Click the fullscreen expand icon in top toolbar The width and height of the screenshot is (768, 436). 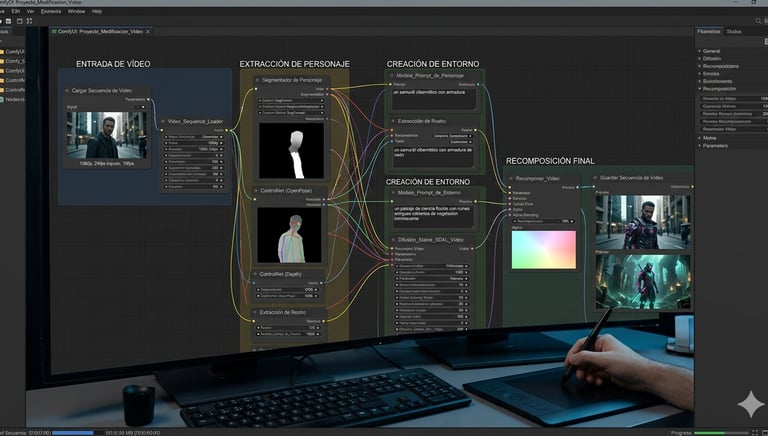tap(29, 21)
